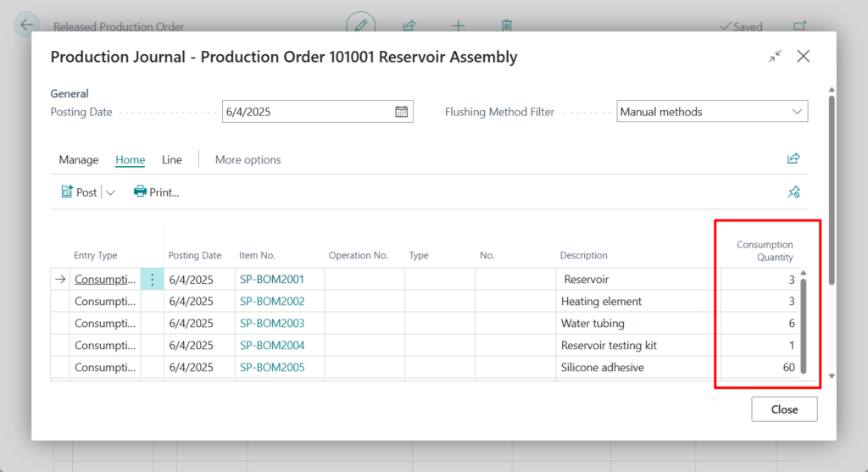This screenshot has height=472, width=868.
Task: Open the three-dot row menu for SP-BOM2001
Action: pyautogui.click(x=152, y=280)
